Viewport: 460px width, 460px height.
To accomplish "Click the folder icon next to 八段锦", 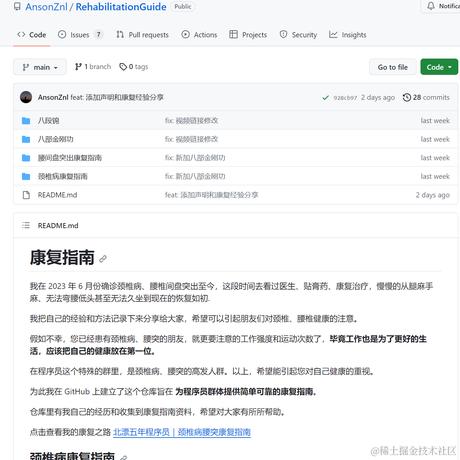I will pyautogui.click(x=26, y=121).
